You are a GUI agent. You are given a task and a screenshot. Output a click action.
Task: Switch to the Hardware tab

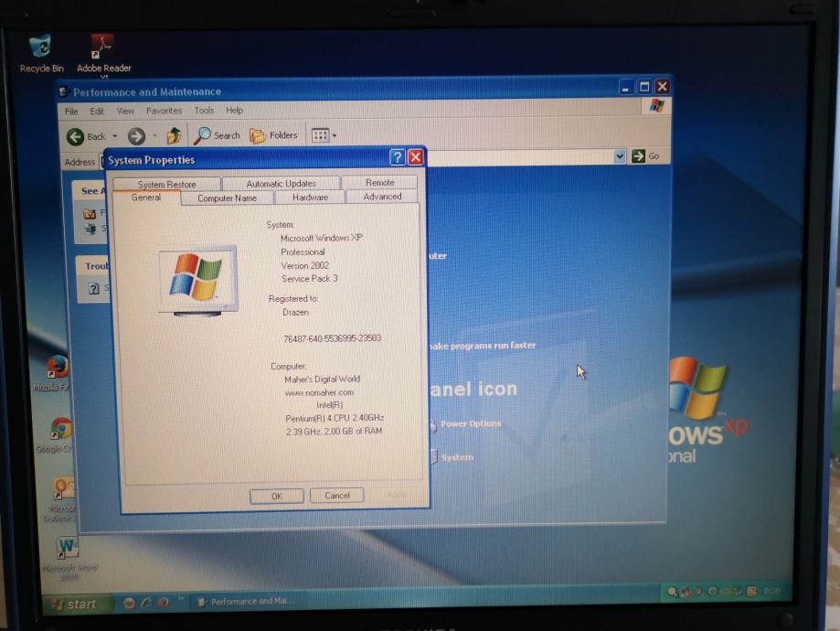click(310, 198)
